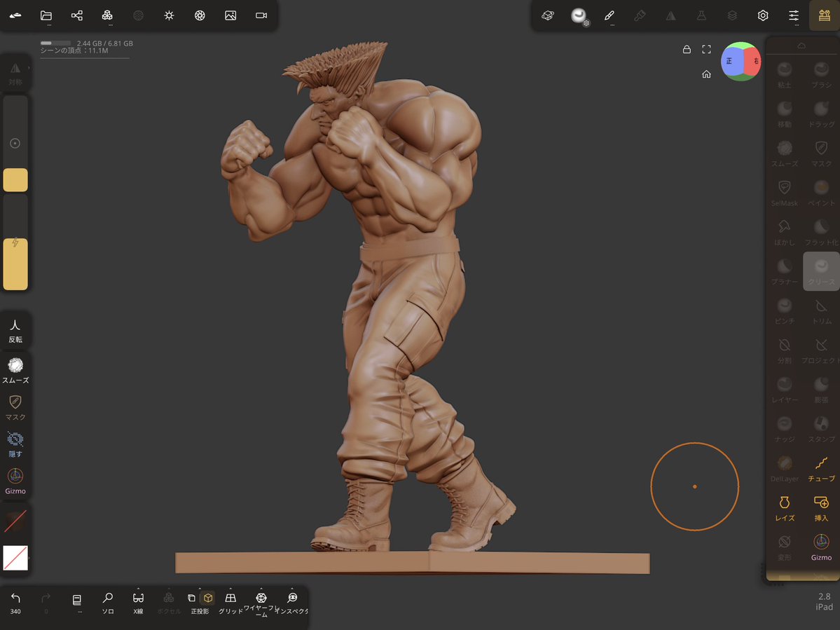Viewport: 840px width, 630px height.
Task: Select the クリース (Crease) tool
Action: [x=821, y=272]
